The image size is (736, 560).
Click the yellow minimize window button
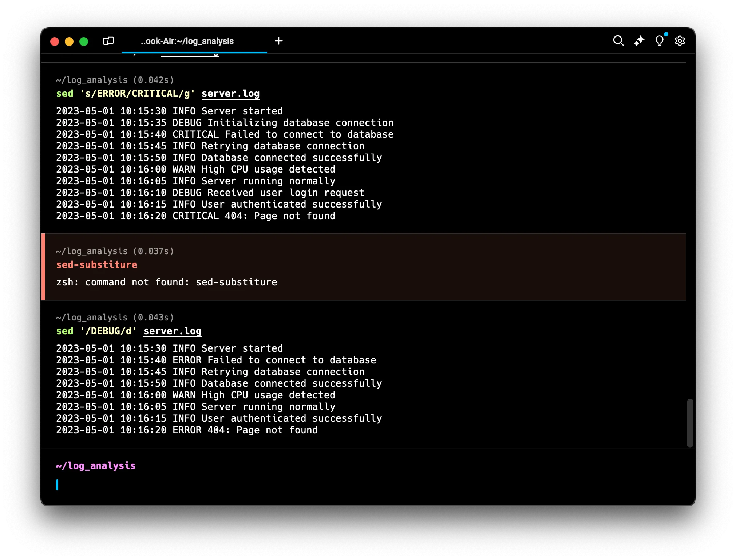[x=69, y=42]
